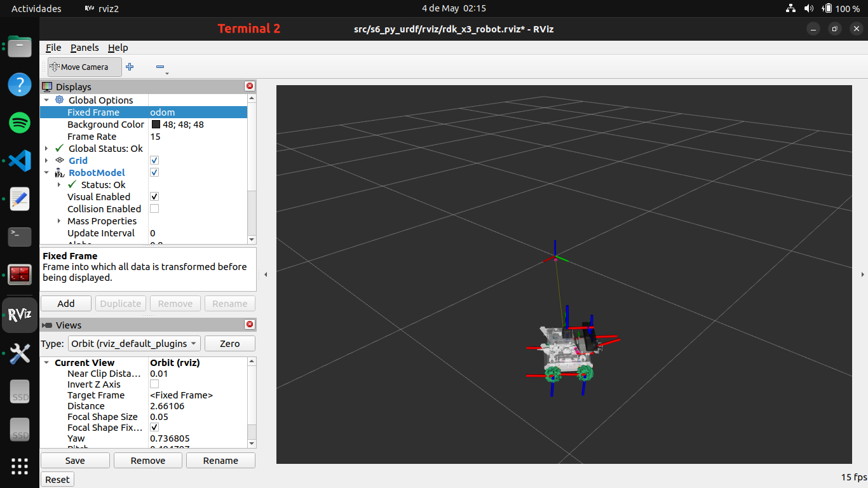Screen dimensions: 868x488
Task: Toggle the Invert Z Axis checkbox
Action: tap(154, 384)
